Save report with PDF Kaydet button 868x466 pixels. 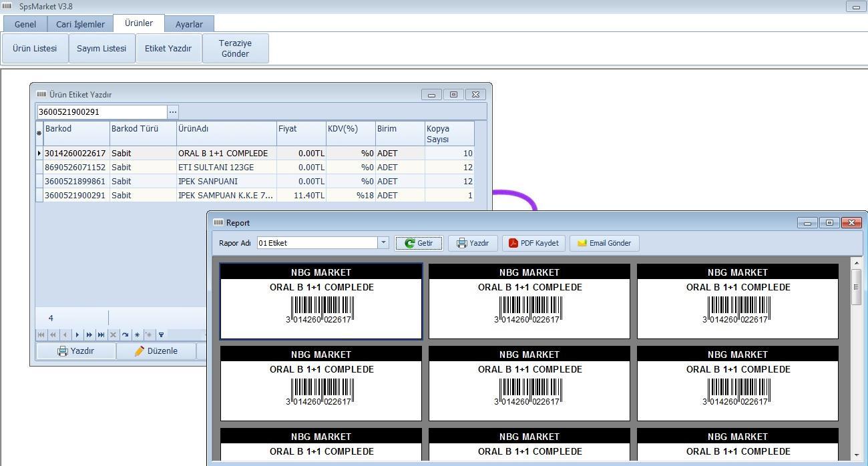(x=534, y=243)
